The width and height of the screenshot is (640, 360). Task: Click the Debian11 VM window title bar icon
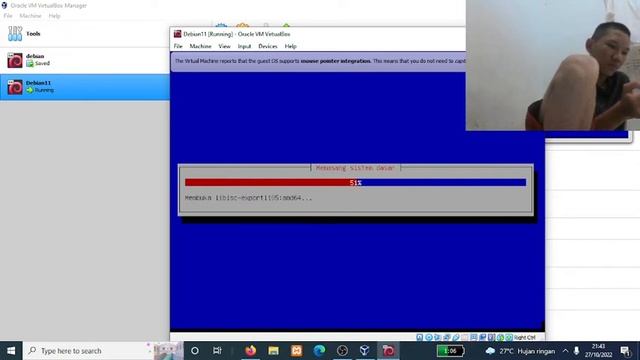pyautogui.click(x=178, y=34)
